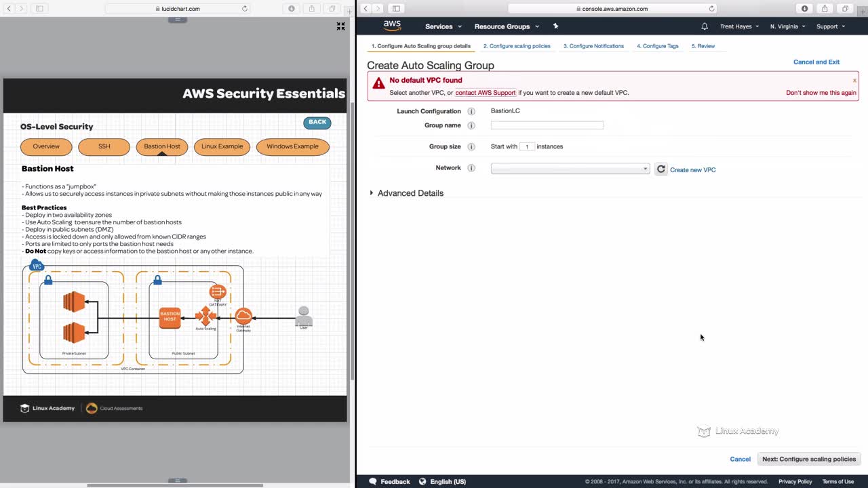The width and height of the screenshot is (868, 488).
Task: Click info icon beside Network label
Action: [471, 168]
